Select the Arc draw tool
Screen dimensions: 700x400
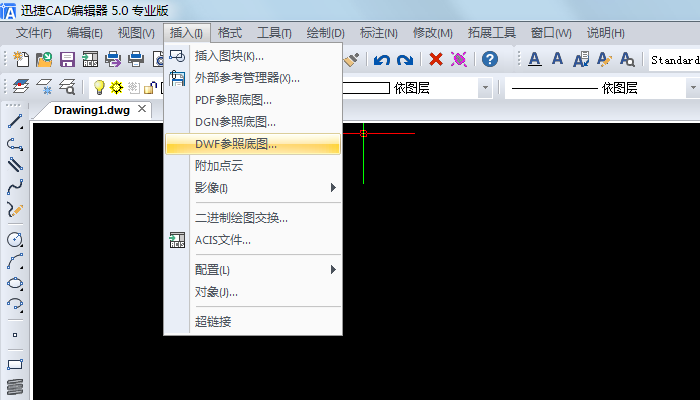click(15, 261)
